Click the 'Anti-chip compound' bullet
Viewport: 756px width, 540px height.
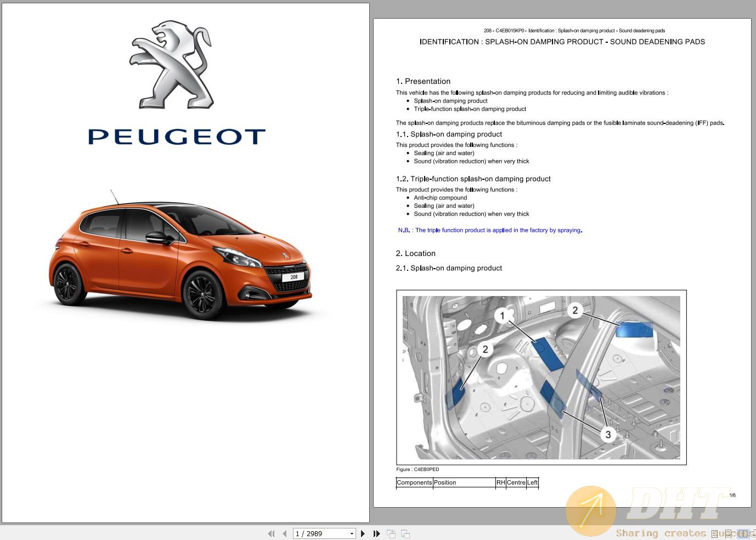[441, 198]
